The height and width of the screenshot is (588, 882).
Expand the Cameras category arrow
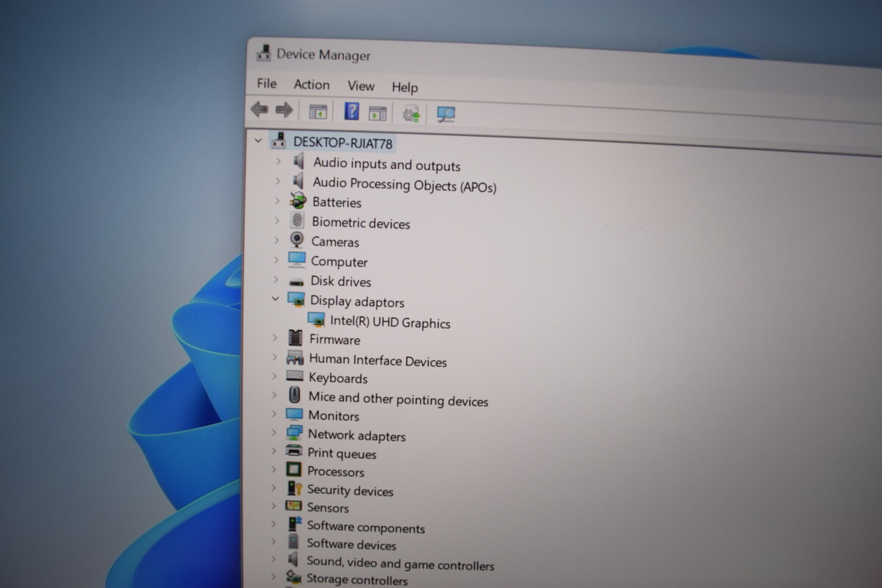[276, 240]
